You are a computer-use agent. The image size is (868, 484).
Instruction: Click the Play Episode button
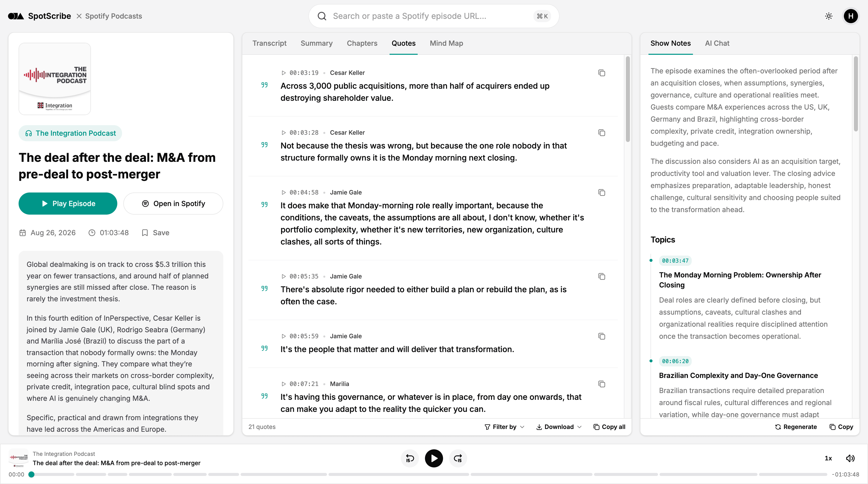click(x=68, y=204)
